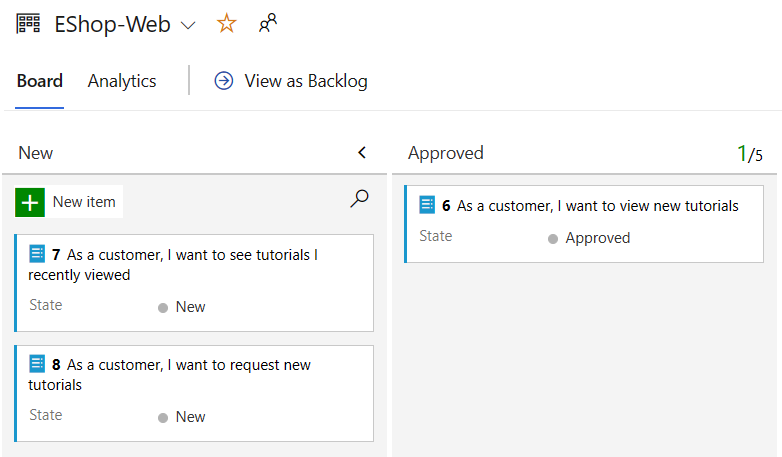Click the work item icon on card 7
782x457 pixels.
click(38, 254)
